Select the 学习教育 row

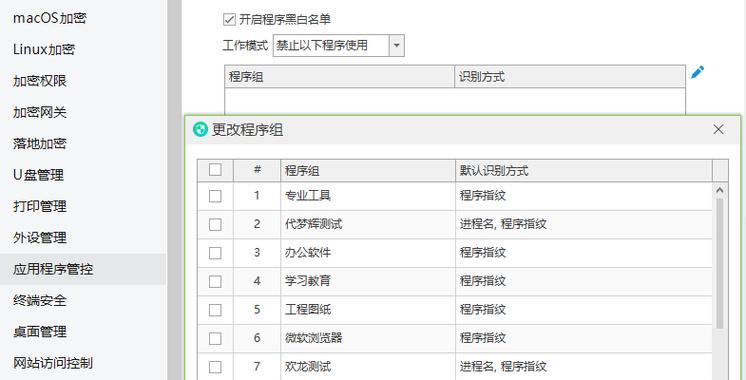(x=455, y=282)
